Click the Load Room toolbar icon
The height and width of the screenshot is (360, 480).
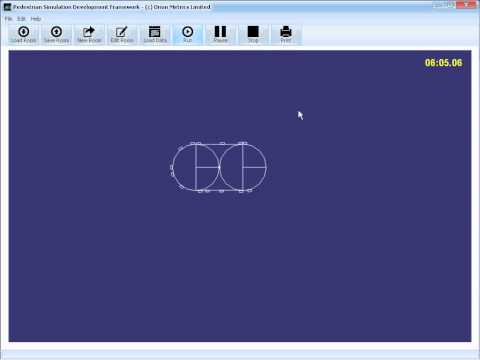tap(23, 34)
